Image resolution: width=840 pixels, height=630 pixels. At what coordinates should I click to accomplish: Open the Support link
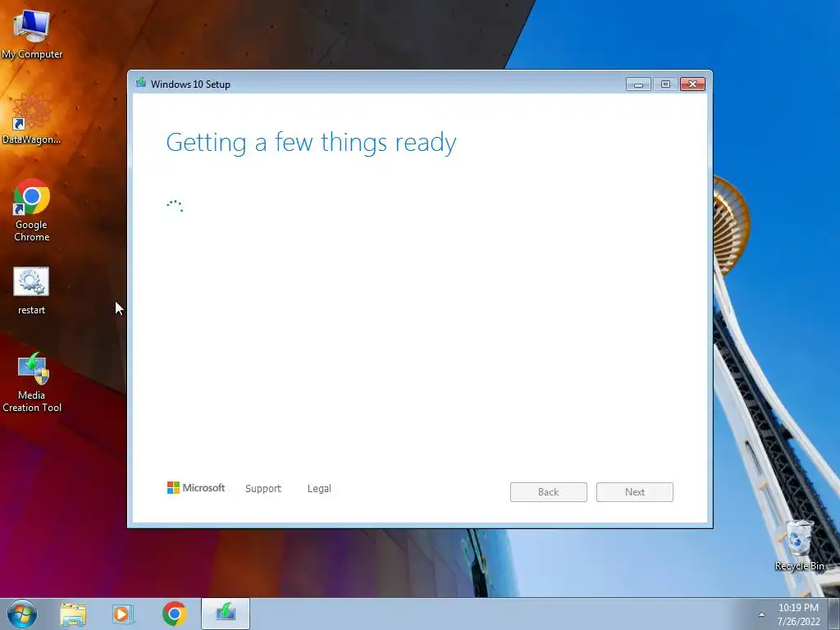[x=263, y=489]
